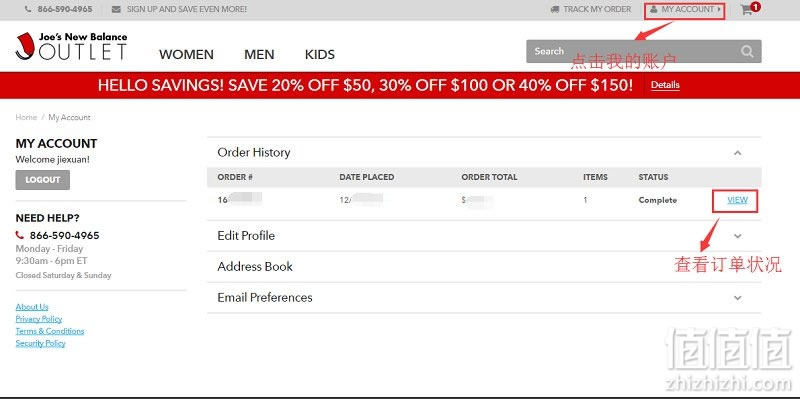The image size is (800, 399).
Task: Click the Joe's New Balance Outlet logo
Action: click(71, 46)
